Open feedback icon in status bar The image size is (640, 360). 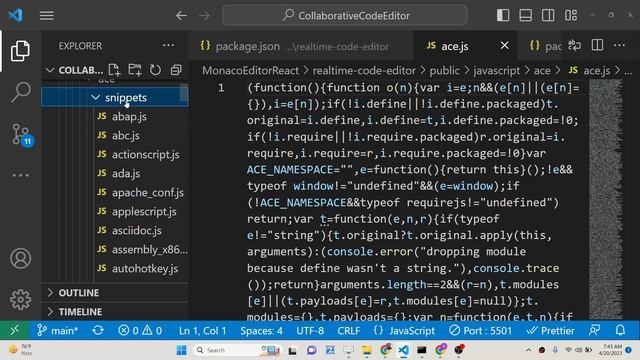[594, 331]
